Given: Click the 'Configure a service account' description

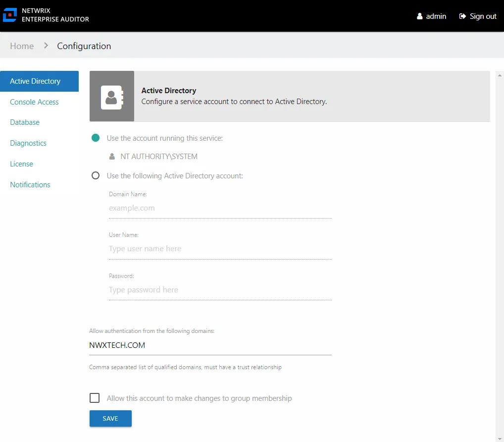Looking at the screenshot, I should click(x=234, y=102).
